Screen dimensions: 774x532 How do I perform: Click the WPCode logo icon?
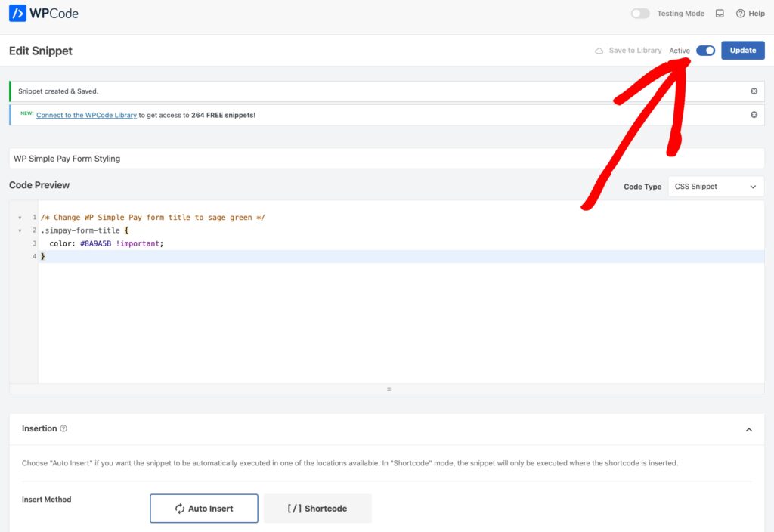pos(17,13)
